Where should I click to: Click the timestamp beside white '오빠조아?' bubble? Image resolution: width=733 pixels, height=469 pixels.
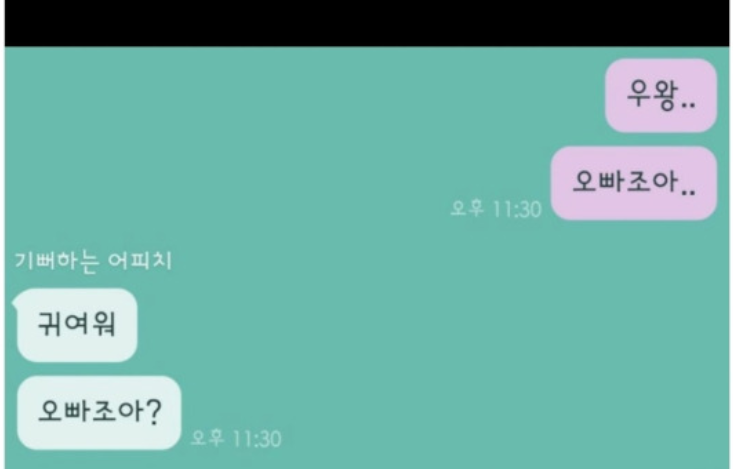[x=236, y=438]
